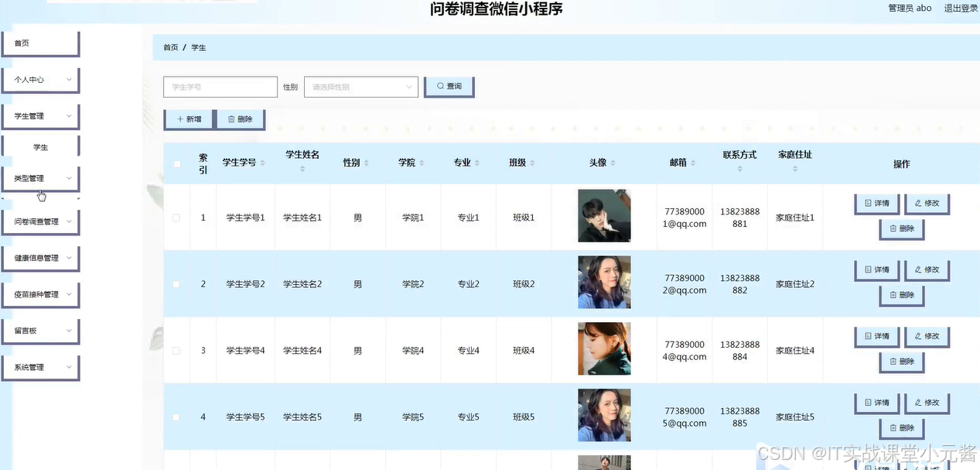Viewport: 980px width, 470px height.
Task: Click 删除 for 学生姓名1 row
Action: 902,229
